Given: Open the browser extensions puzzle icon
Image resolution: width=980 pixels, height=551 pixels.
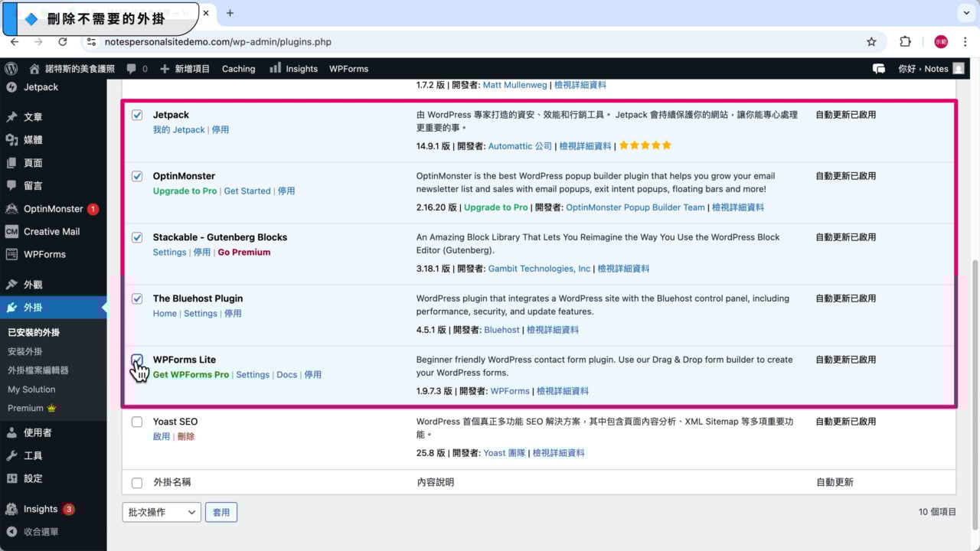Looking at the screenshot, I should point(905,42).
